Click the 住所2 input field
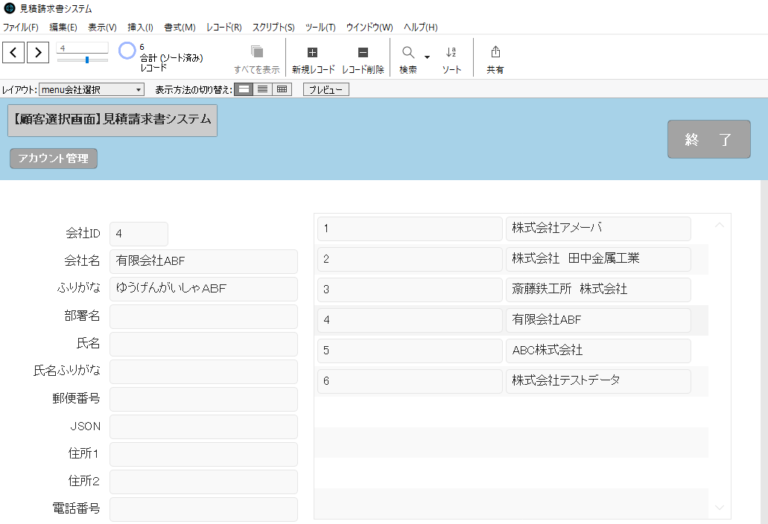Screen dimensions: 768x524 (203, 481)
